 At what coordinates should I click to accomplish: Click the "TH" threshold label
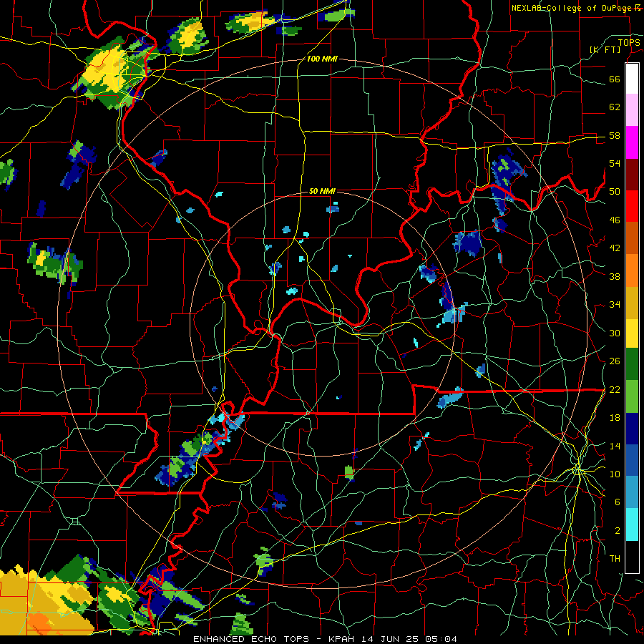point(615,559)
